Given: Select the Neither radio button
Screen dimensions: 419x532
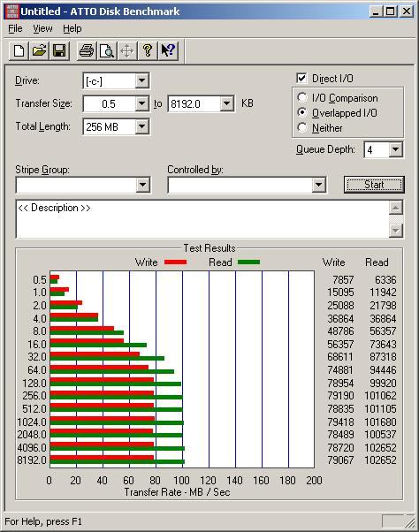Looking at the screenshot, I should [x=302, y=127].
